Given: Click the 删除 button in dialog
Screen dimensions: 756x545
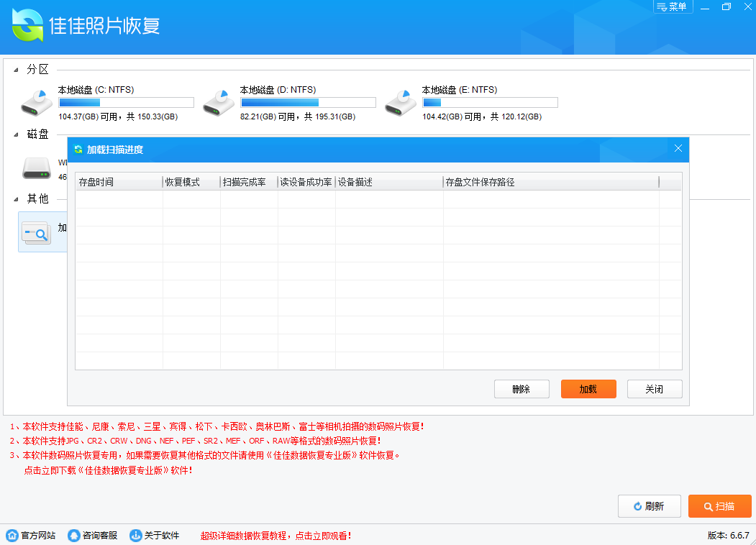Looking at the screenshot, I should (x=522, y=389).
